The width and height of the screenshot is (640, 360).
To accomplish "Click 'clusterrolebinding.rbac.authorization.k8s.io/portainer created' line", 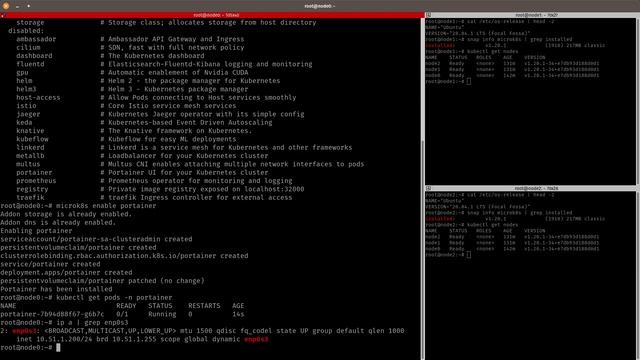I will [124, 256].
